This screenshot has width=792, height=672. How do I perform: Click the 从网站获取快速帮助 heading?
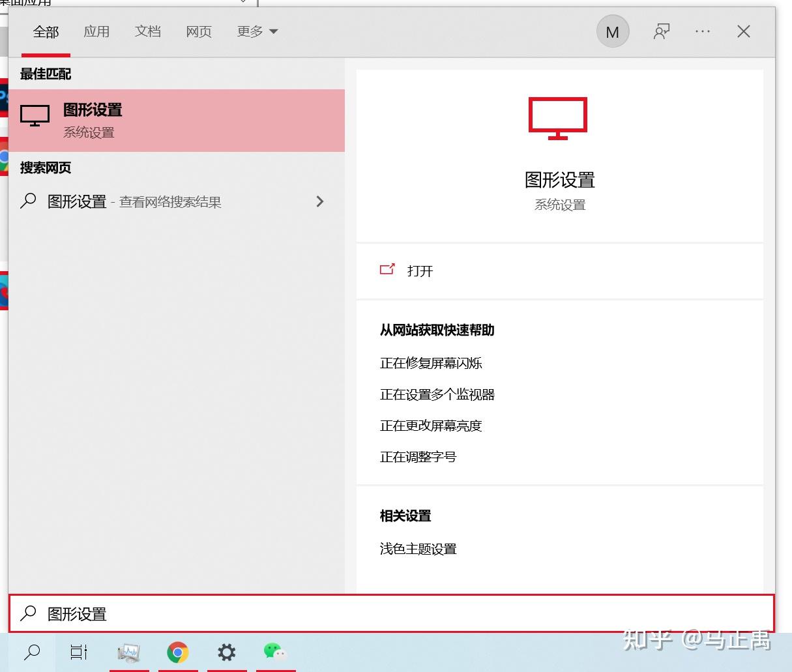(437, 330)
